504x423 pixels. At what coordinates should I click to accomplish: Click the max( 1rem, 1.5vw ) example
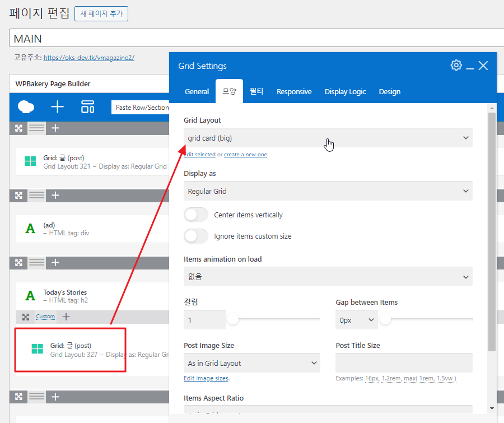pyautogui.click(x=430, y=378)
